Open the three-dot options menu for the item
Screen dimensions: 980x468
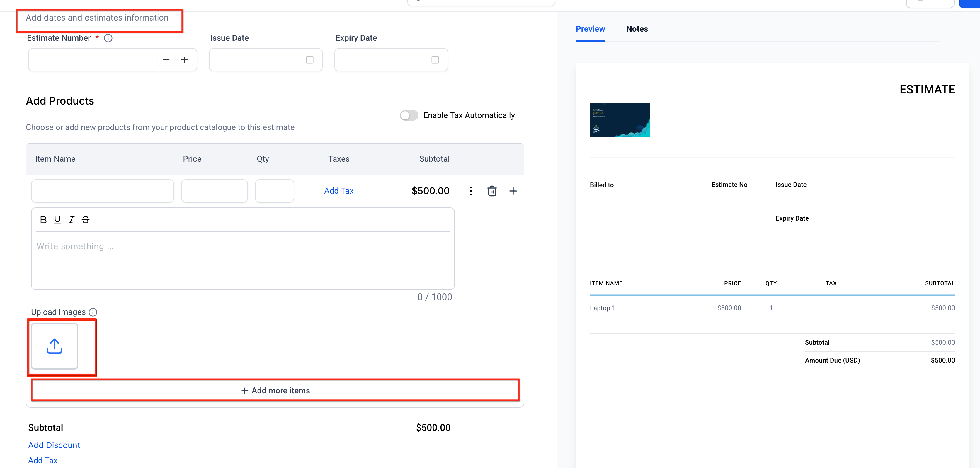click(471, 191)
